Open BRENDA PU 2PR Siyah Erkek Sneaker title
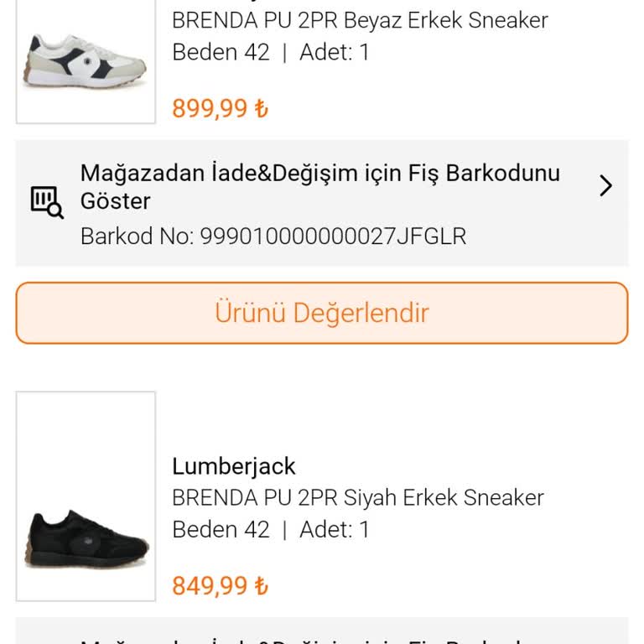Image resolution: width=644 pixels, height=644 pixels. [x=358, y=498]
